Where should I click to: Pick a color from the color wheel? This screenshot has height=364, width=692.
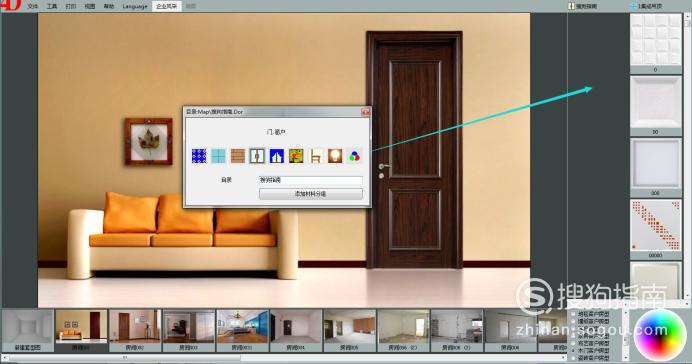660,335
